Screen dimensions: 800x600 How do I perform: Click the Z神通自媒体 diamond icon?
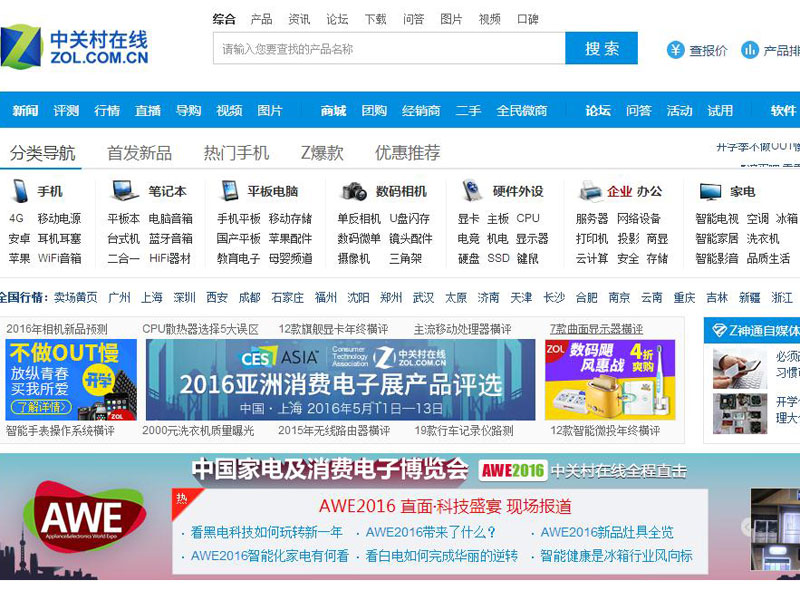click(x=719, y=331)
